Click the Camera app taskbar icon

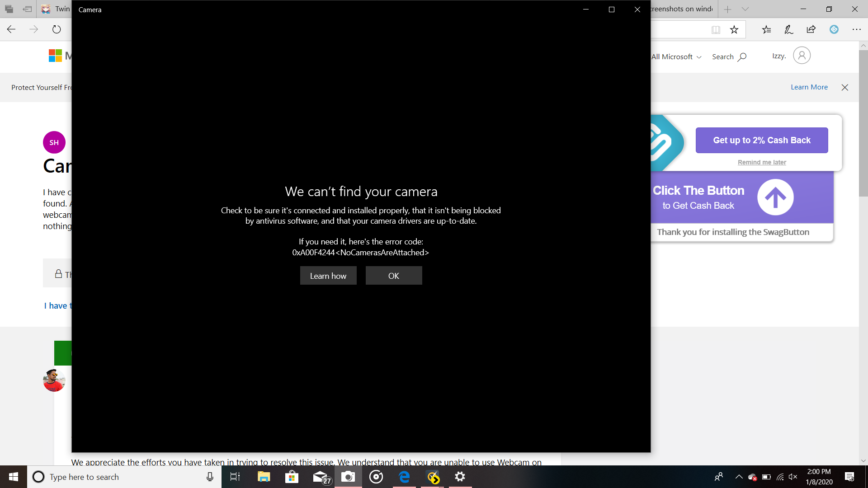(x=348, y=477)
